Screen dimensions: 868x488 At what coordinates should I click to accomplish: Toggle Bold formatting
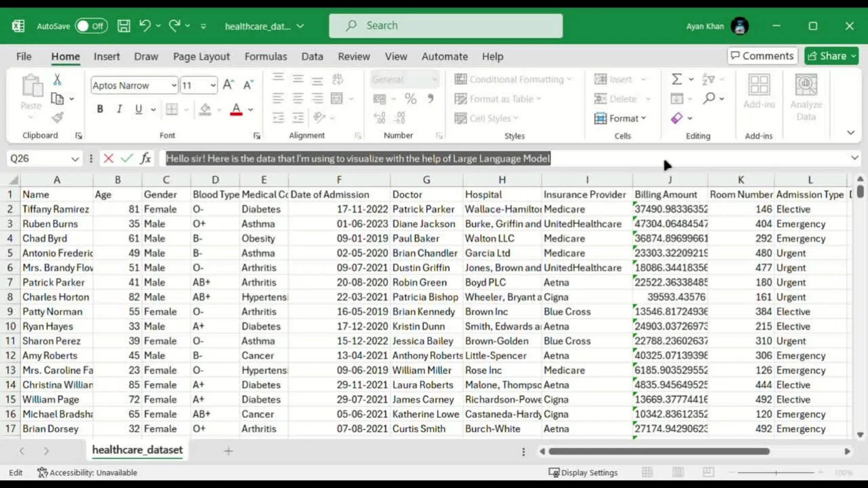coord(100,109)
